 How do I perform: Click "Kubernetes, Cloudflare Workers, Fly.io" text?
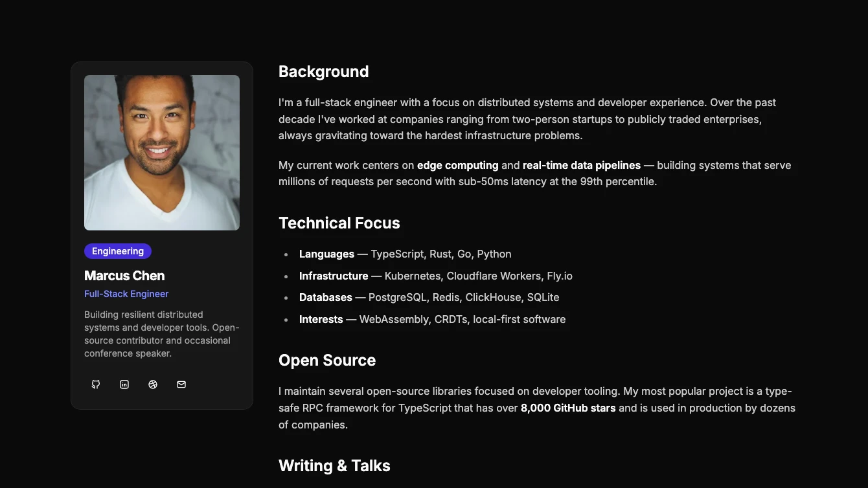[x=479, y=276]
